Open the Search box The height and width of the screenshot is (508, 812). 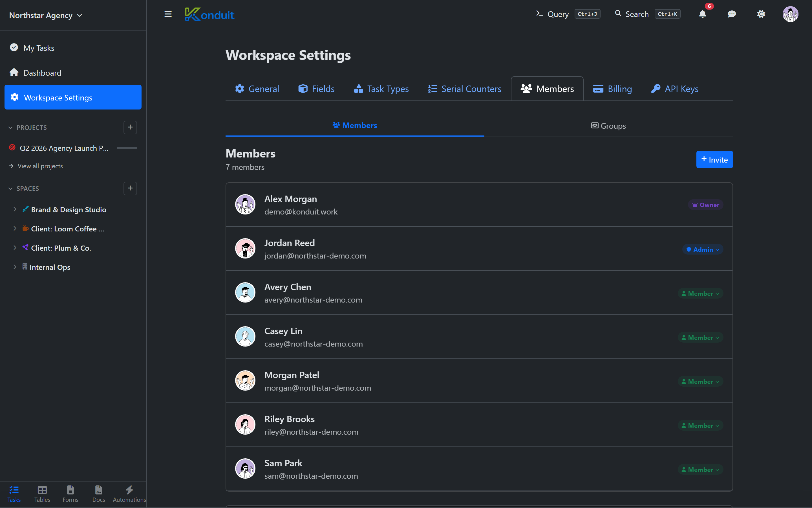pos(647,14)
